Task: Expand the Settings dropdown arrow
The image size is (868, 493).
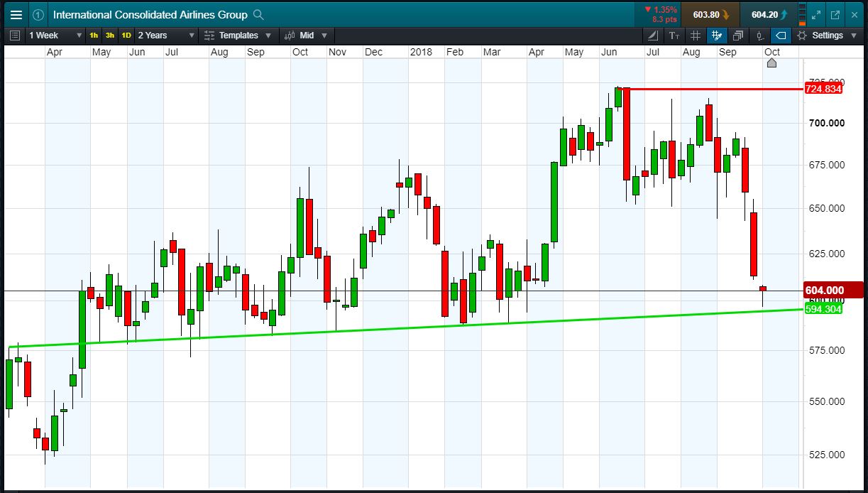Action: pyautogui.click(x=853, y=36)
